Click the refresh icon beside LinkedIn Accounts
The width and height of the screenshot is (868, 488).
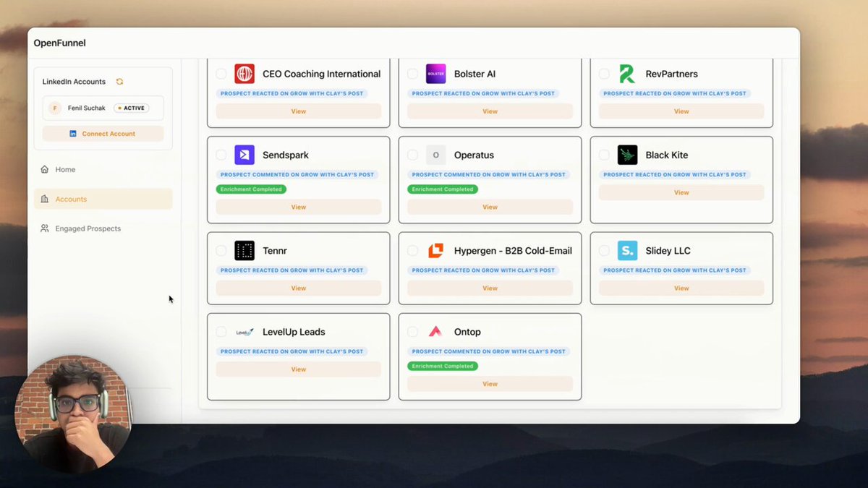pyautogui.click(x=119, y=82)
